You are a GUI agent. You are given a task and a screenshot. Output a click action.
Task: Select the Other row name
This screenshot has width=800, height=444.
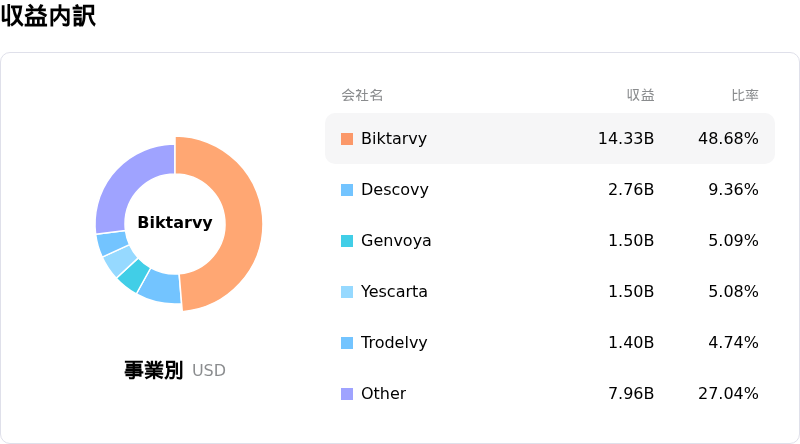[384, 393]
